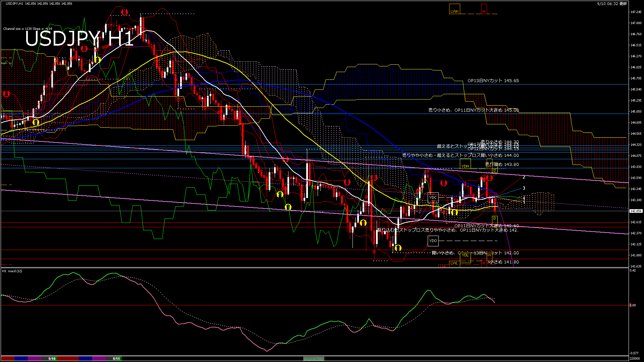The image size is (644, 362).
Task: Click the first dark red session color block
Action: (7, 359)
